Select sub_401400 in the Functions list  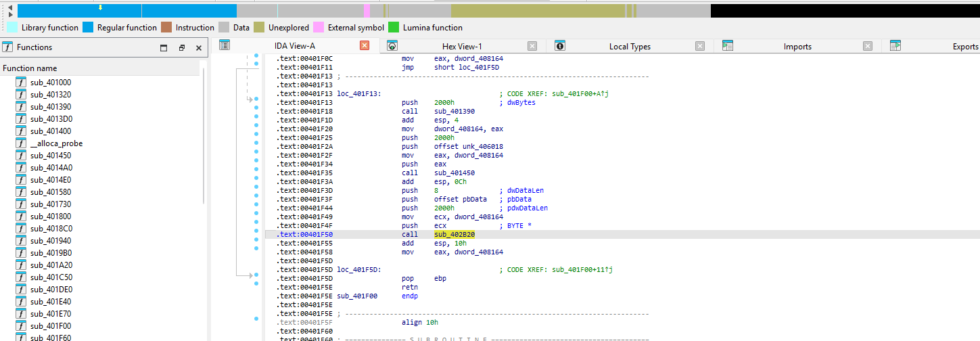(51, 131)
